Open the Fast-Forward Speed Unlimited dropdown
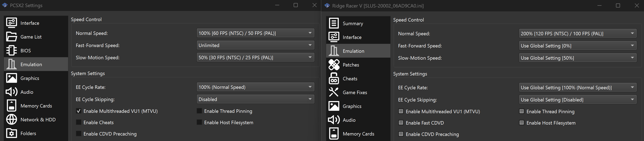Screen dimensions: 644x141 tap(255, 45)
